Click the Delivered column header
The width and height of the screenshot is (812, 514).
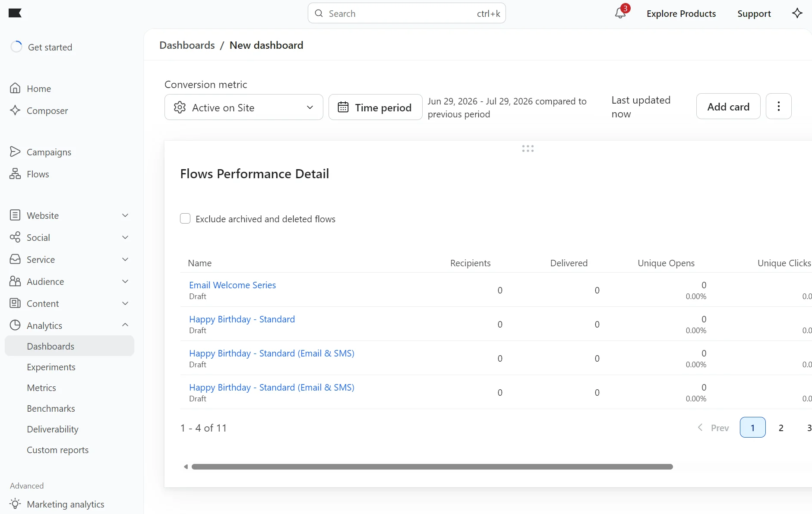pyautogui.click(x=569, y=263)
